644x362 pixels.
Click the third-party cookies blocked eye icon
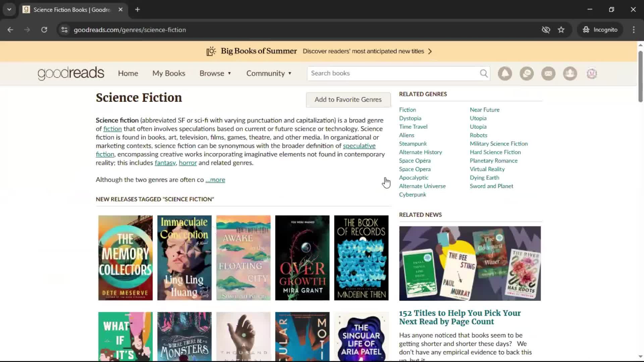coord(546,30)
